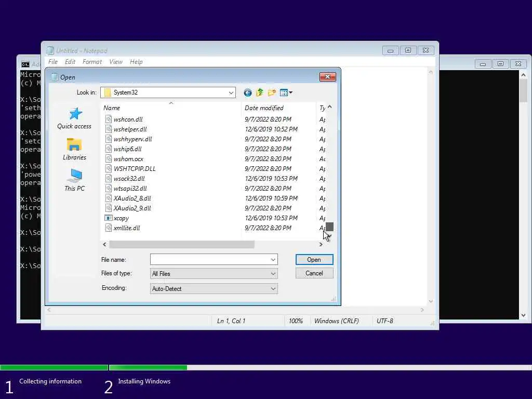Select Libraries in sidebar

[x=74, y=149]
